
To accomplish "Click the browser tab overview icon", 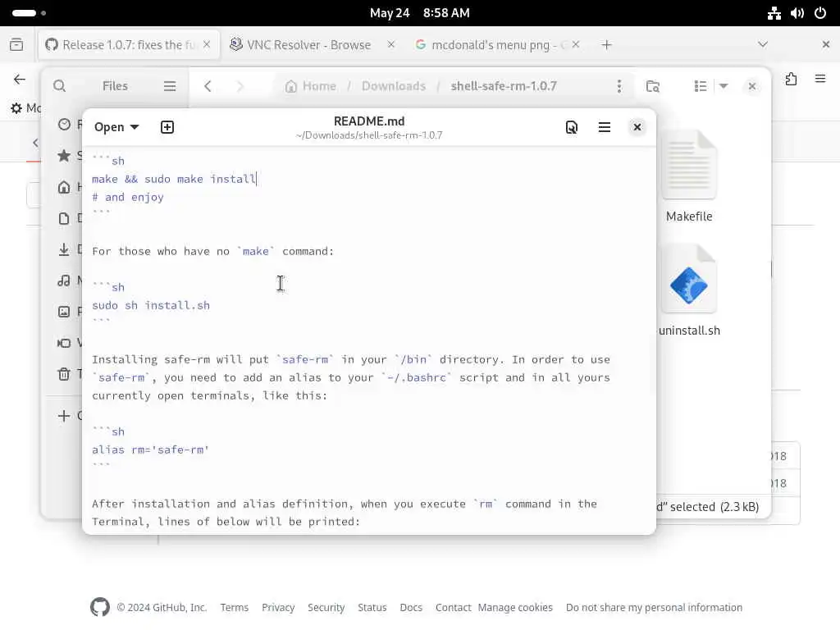I will 16,44.
